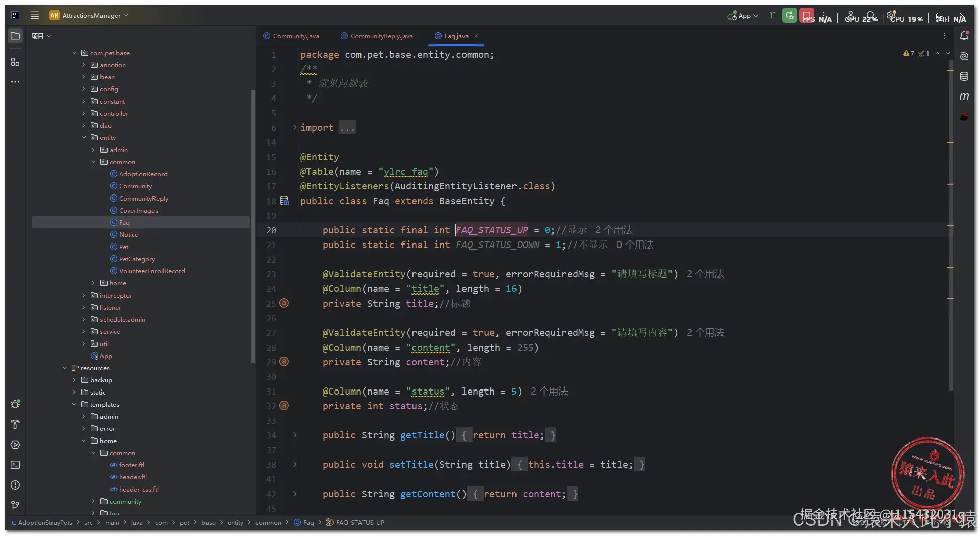Click the green rerun debug button
The image size is (980, 536).
tap(790, 16)
